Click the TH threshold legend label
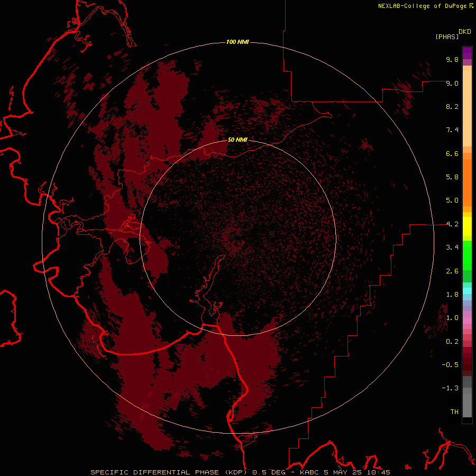Image resolution: width=476 pixels, height=476 pixels. tap(454, 412)
